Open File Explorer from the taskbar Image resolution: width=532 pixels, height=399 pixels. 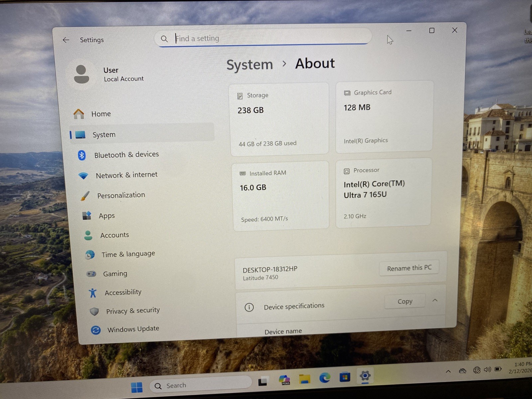305,379
